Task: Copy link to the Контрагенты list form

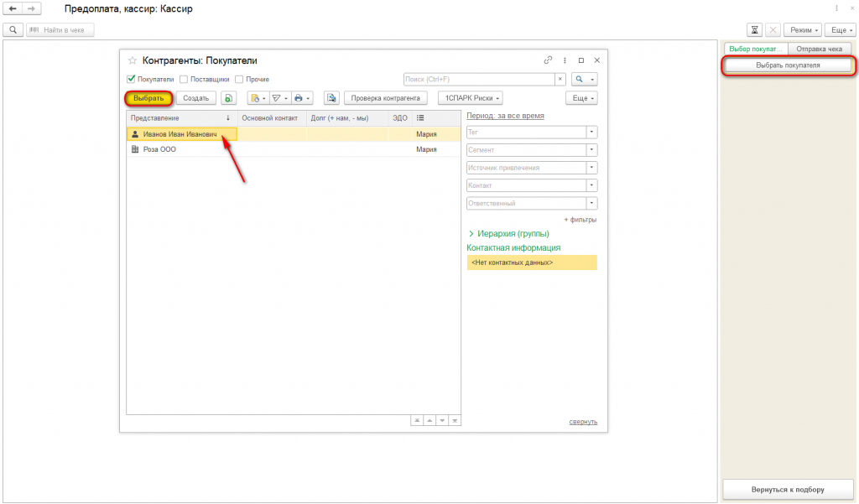Action: (548, 60)
